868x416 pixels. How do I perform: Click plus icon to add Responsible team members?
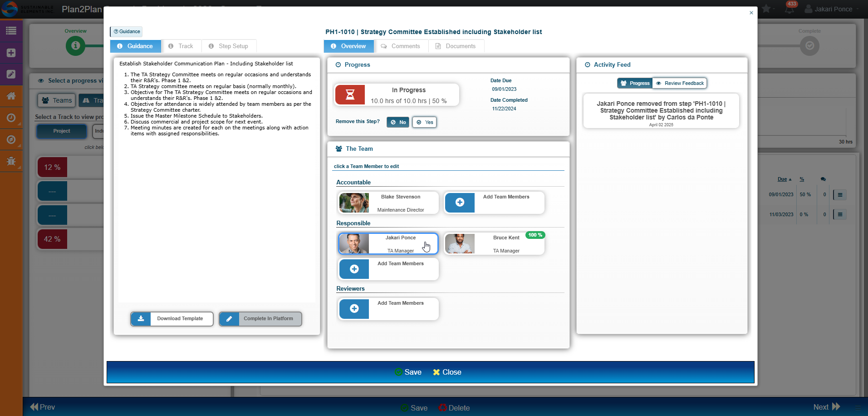pyautogui.click(x=354, y=269)
